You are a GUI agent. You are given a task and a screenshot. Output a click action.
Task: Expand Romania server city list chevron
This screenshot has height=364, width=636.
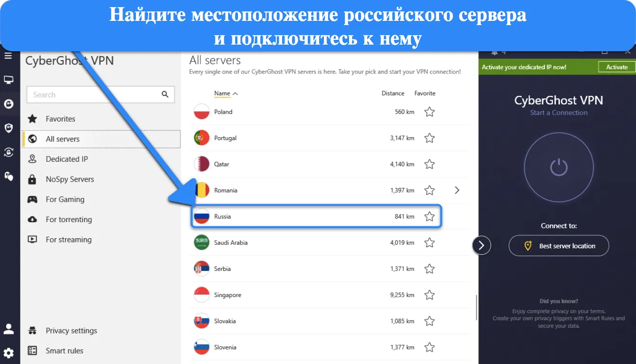pyautogui.click(x=457, y=190)
